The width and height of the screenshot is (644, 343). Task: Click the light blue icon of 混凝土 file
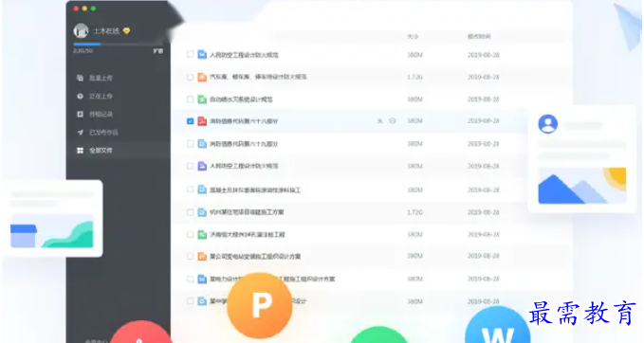click(x=202, y=190)
